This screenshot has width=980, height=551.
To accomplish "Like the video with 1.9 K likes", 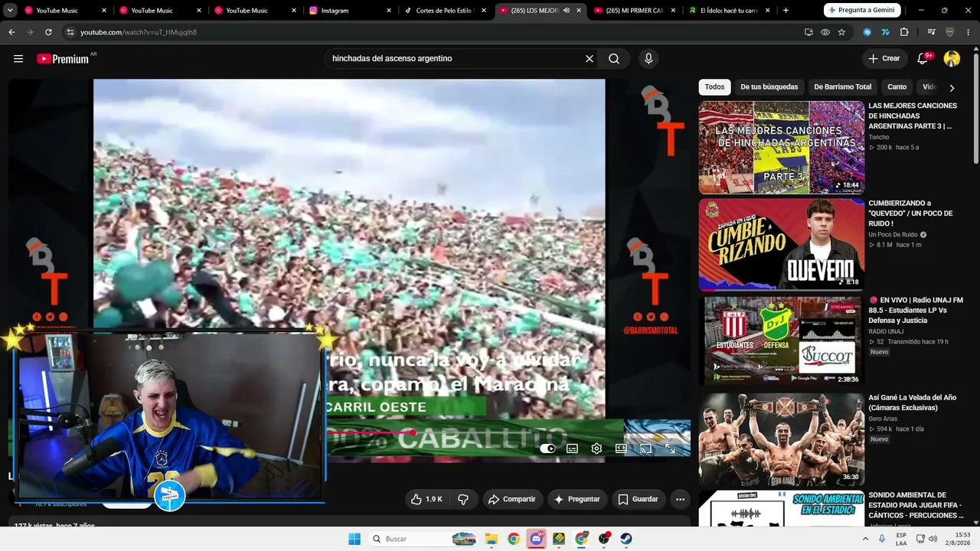I will coord(427,499).
